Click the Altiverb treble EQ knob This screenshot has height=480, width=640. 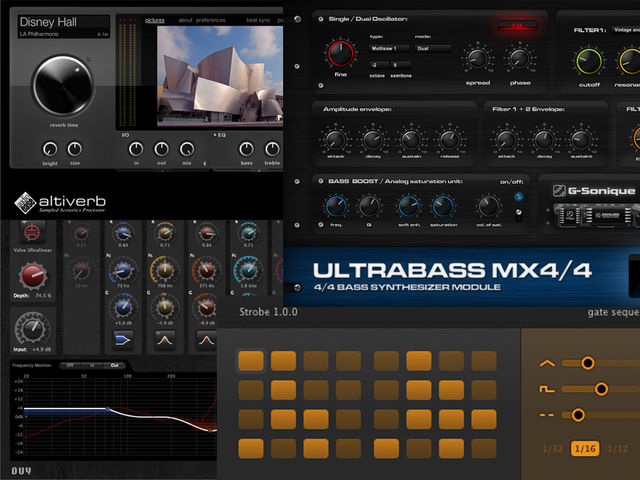tap(272, 149)
